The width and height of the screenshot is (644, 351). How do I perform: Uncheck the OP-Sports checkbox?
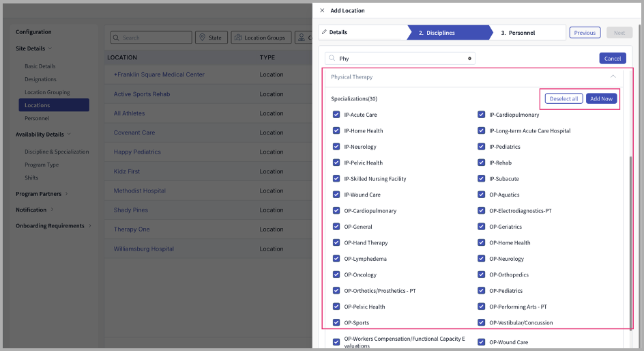tap(336, 323)
